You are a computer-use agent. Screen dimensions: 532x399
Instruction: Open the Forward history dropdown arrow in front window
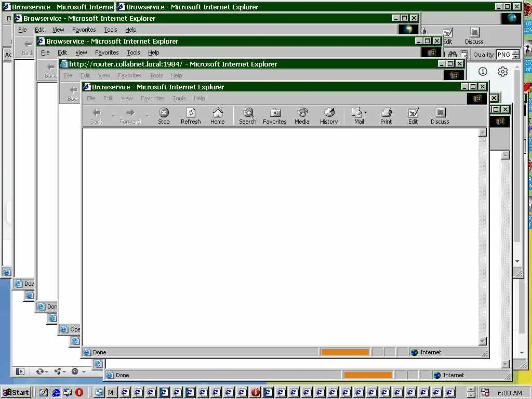pos(147,116)
